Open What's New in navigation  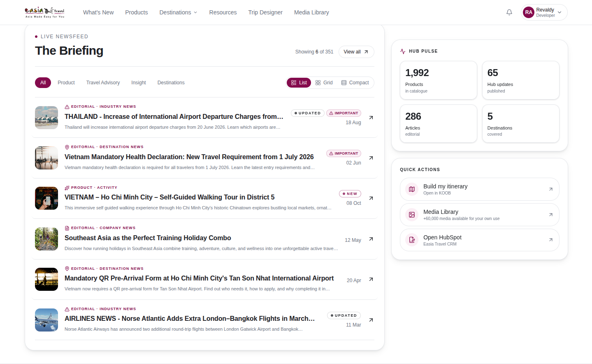(98, 12)
